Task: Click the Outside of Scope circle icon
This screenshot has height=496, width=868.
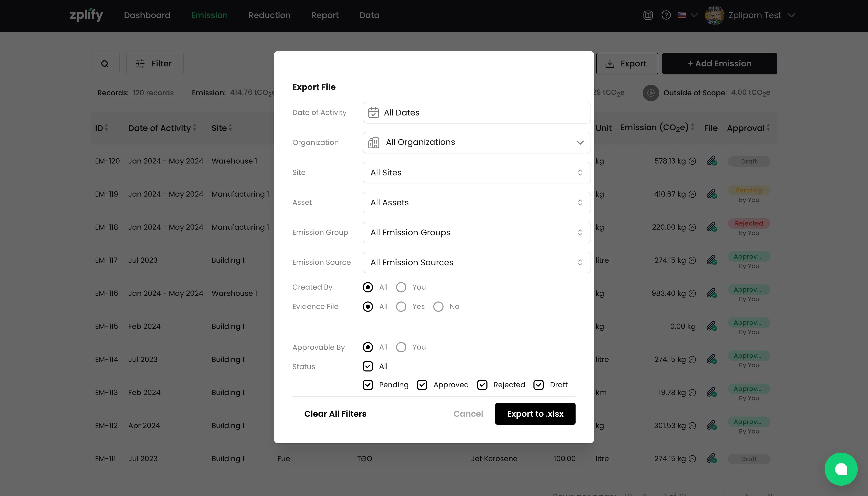Action: click(651, 93)
